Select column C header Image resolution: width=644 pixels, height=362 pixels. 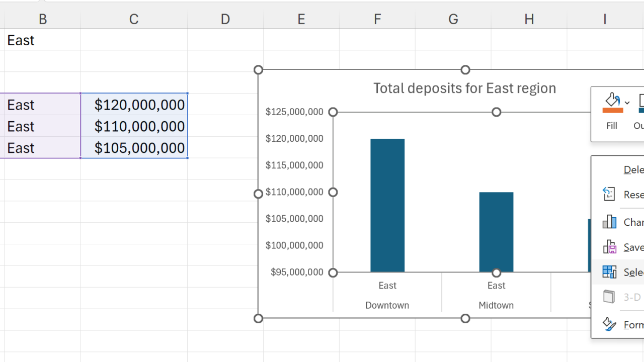pyautogui.click(x=134, y=19)
